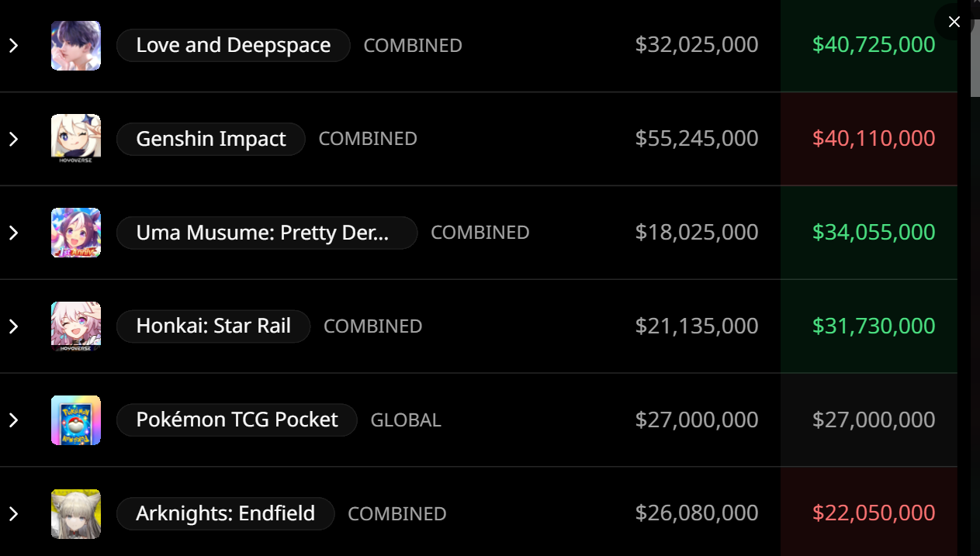The image size is (980, 556).
Task: Click the Love and Deepspace game icon
Action: point(76,46)
